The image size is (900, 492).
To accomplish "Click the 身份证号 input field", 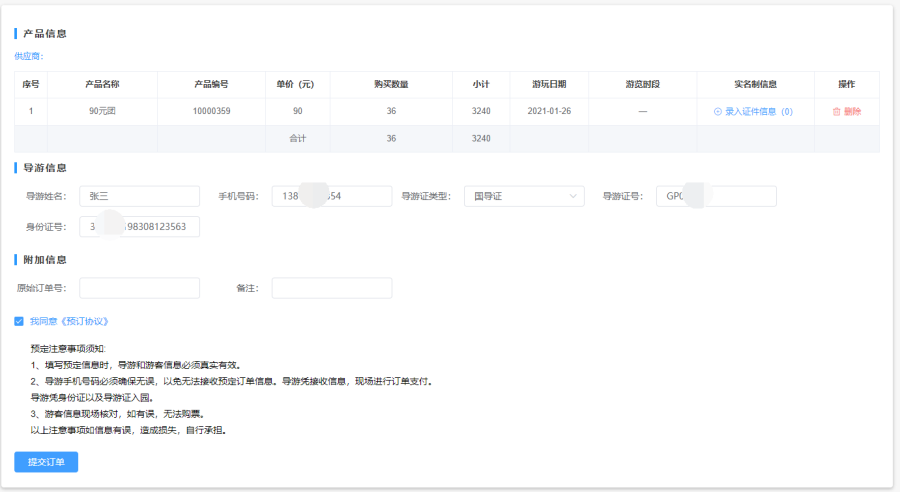I will [x=139, y=227].
